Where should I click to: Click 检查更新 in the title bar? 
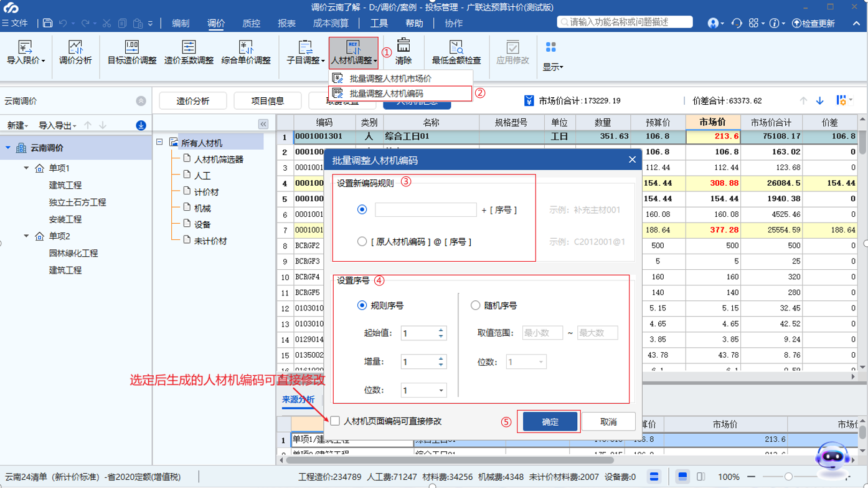pyautogui.click(x=813, y=23)
